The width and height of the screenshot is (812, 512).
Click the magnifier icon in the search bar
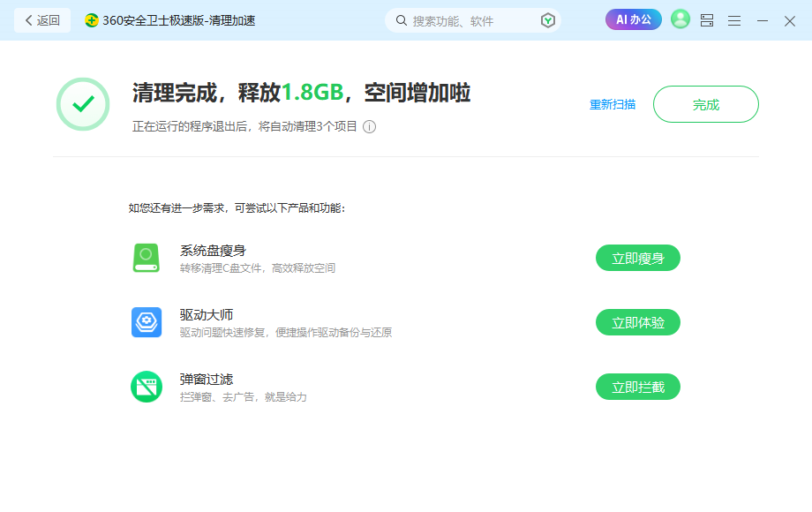402,19
